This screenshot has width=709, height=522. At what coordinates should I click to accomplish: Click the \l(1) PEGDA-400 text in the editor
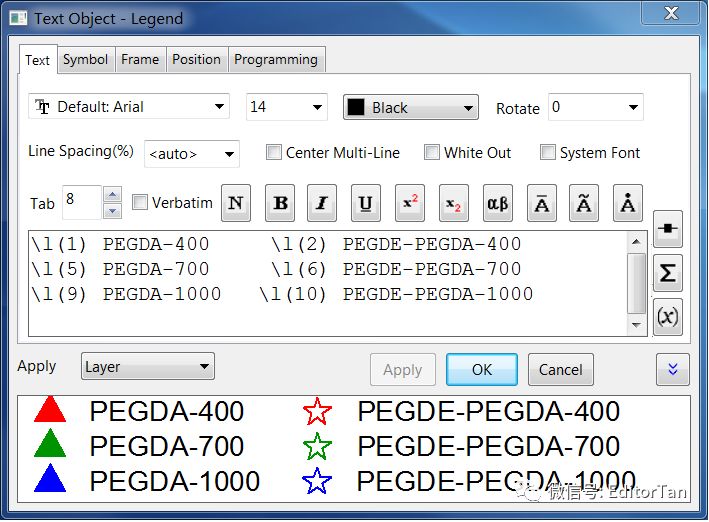[120, 244]
